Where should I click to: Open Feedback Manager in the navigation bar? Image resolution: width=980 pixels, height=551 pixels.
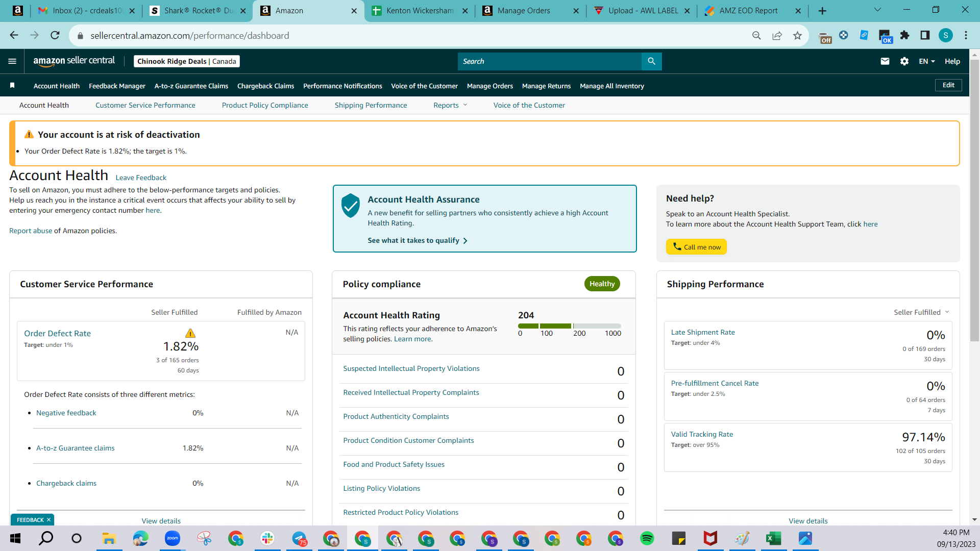117,86
